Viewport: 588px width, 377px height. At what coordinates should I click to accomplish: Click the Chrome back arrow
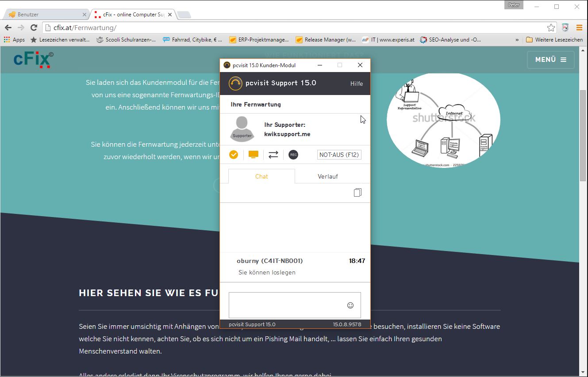point(8,27)
